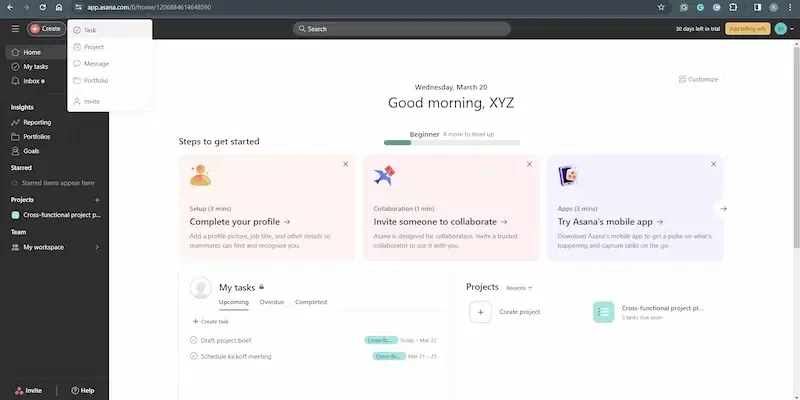Open My tasks in the sidebar
Viewport: 800px width, 400px height.
36,66
